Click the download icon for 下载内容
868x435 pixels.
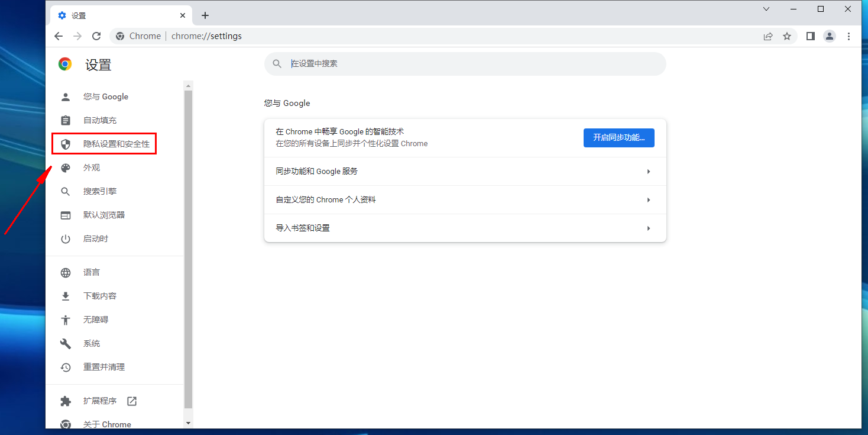[66, 296]
